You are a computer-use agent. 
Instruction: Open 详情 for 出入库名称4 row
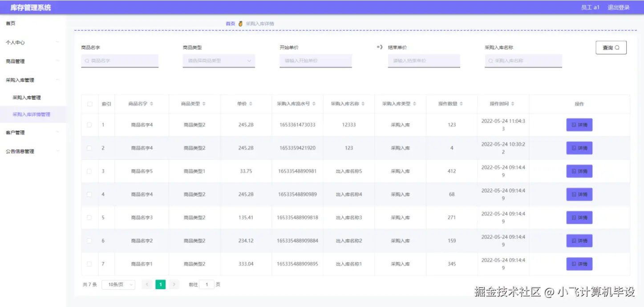[x=579, y=194]
